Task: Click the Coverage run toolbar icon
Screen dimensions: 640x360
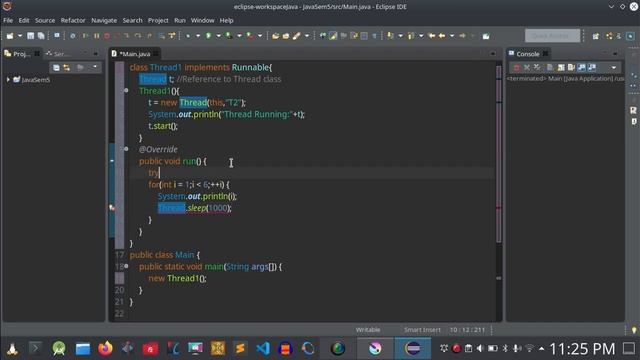Action: pyautogui.click(x=229, y=36)
